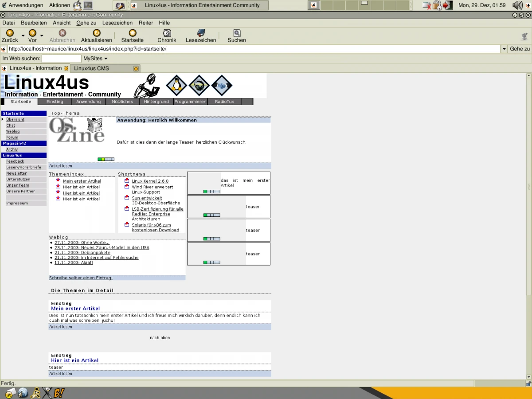Launch the B! application icon
532x399 pixels.
point(59,392)
